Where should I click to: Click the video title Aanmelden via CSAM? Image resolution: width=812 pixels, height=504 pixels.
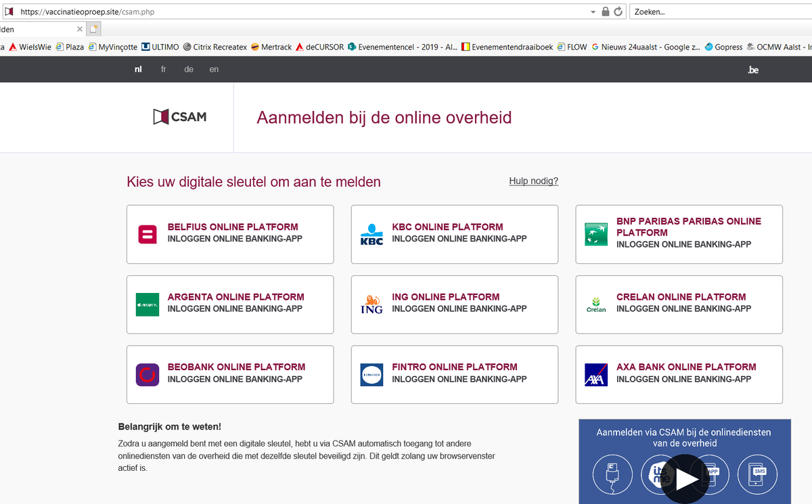(683, 437)
